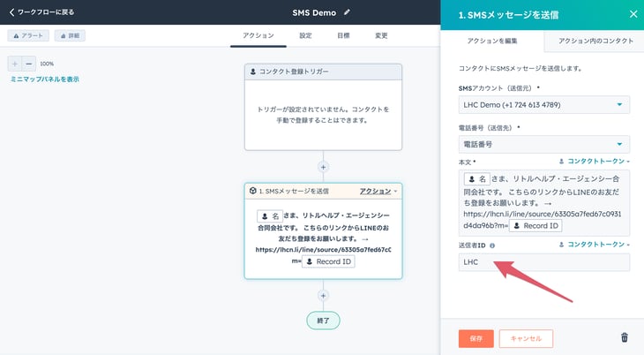Add step with plus below trigger card
The image size is (644, 355).
(323, 167)
